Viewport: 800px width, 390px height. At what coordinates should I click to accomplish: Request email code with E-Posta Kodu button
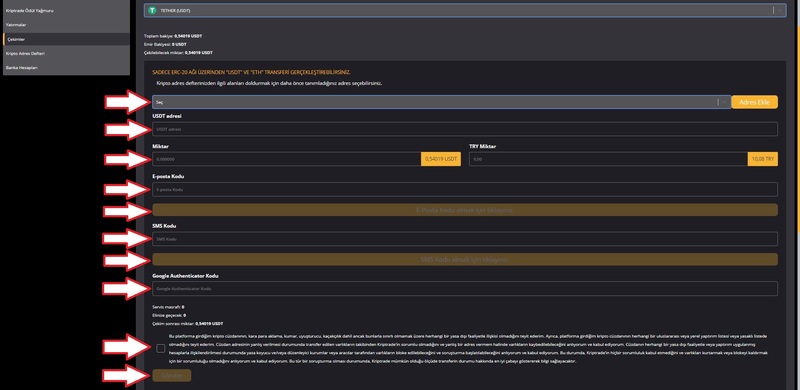pos(465,210)
